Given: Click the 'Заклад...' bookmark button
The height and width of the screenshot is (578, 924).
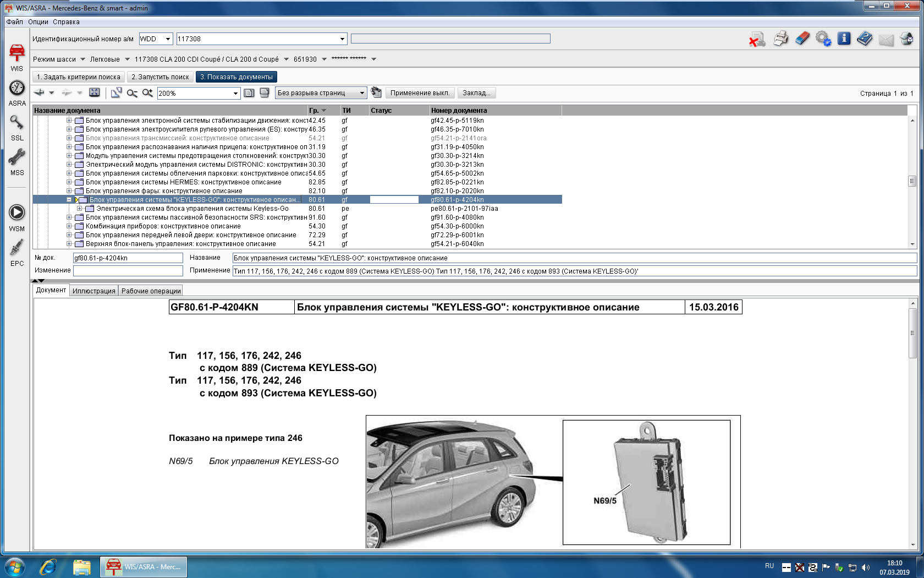Looking at the screenshot, I should (x=476, y=93).
